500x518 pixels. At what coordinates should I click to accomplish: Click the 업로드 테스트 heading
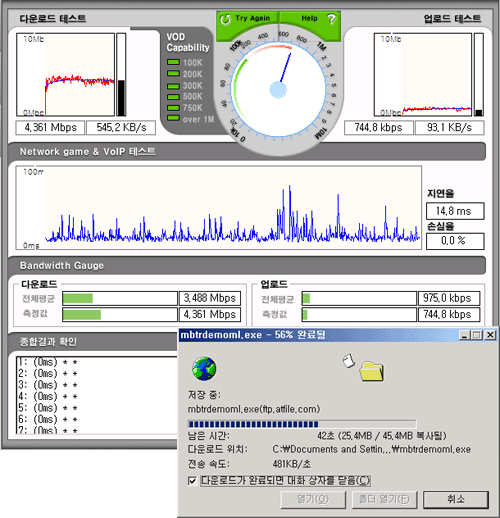452,18
